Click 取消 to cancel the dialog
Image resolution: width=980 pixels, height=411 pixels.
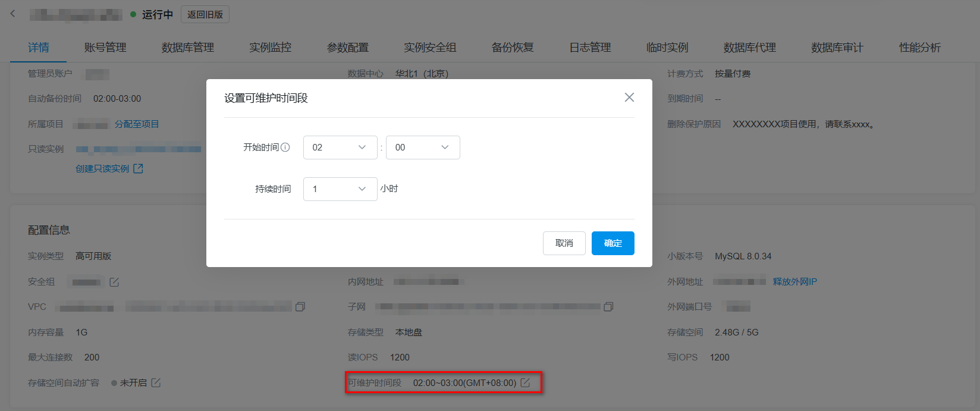click(x=564, y=243)
